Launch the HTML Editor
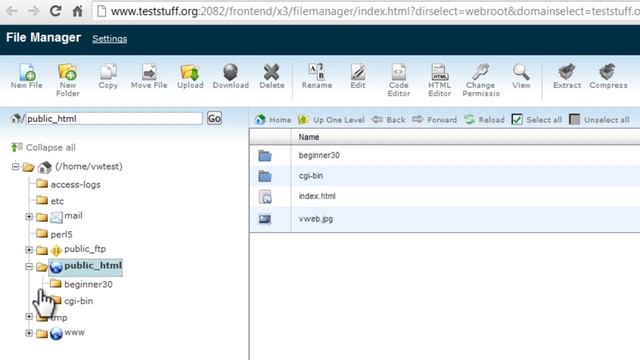 [440, 80]
